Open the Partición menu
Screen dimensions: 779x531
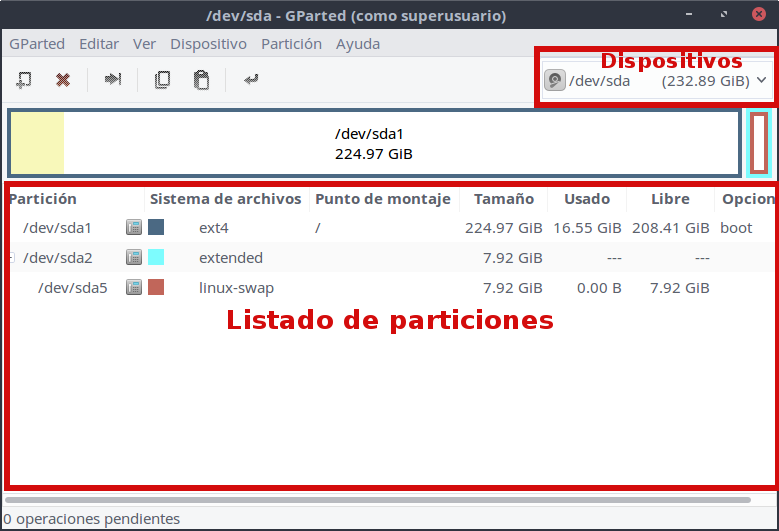click(x=291, y=44)
